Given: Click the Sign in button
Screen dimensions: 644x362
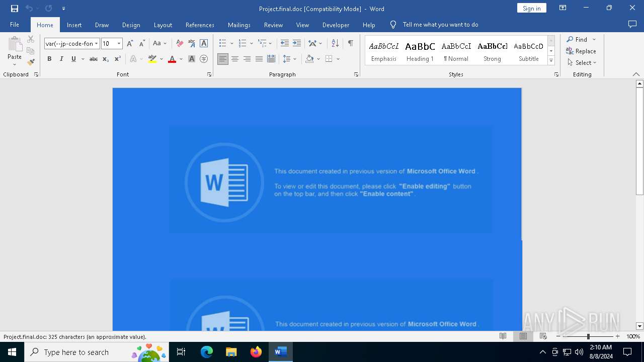Looking at the screenshot, I should [531, 8].
